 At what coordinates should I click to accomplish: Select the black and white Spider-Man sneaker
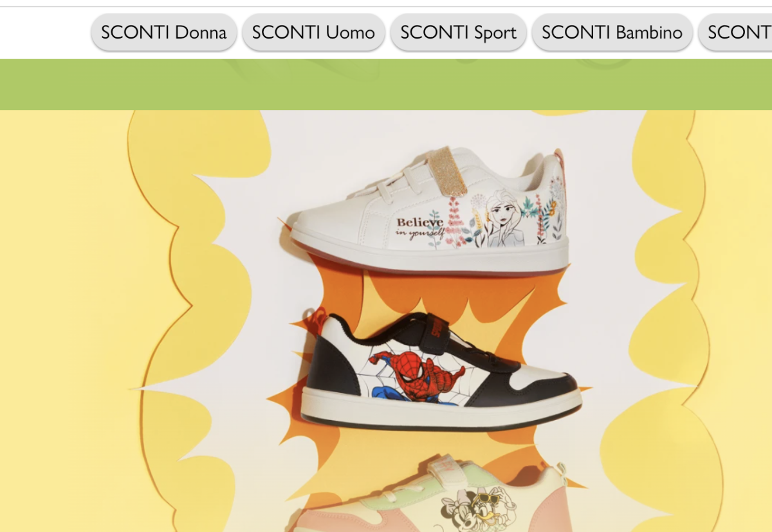coord(441,372)
